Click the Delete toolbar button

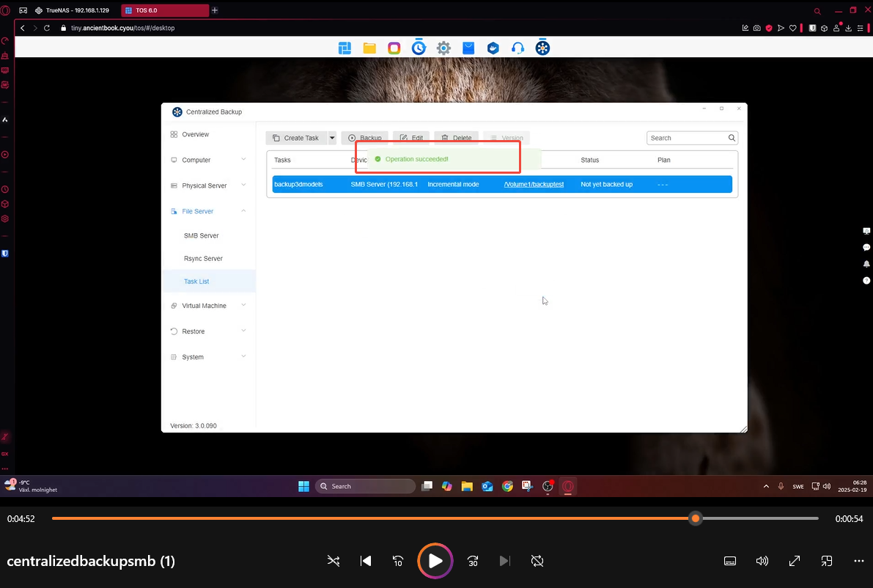click(457, 138)
